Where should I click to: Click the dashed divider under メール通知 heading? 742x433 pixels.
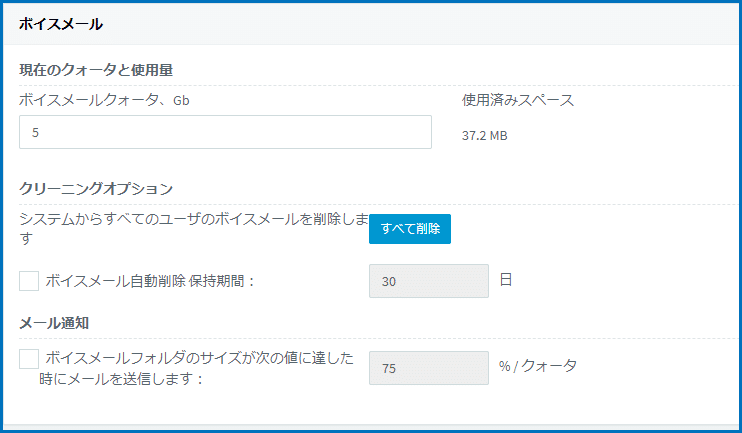[379, 338]
